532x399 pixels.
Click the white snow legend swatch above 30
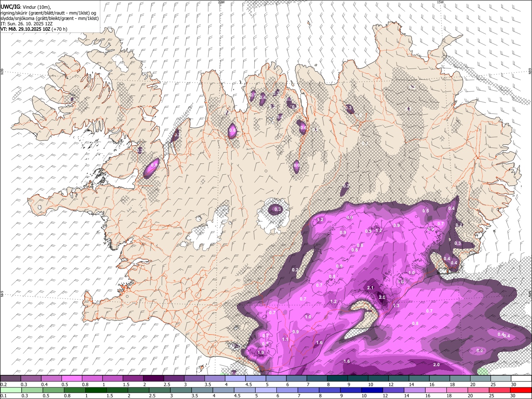(x=521, y=379)
